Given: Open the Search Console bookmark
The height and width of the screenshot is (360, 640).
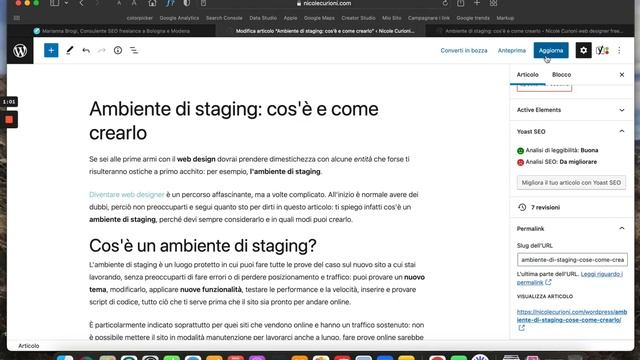Looking at the screenshot, I should pyautogui.click(x=224, y=18).
